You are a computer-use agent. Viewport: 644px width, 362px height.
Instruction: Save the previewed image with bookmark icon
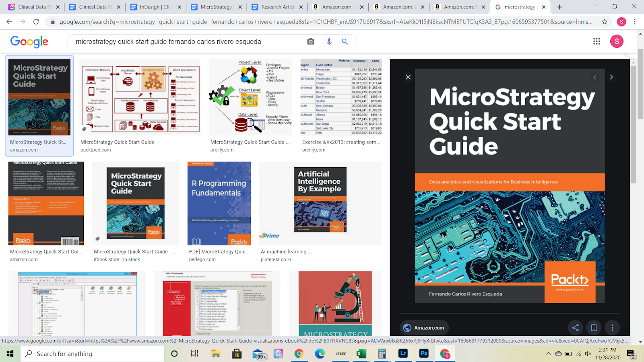click(x=594, y=328)
